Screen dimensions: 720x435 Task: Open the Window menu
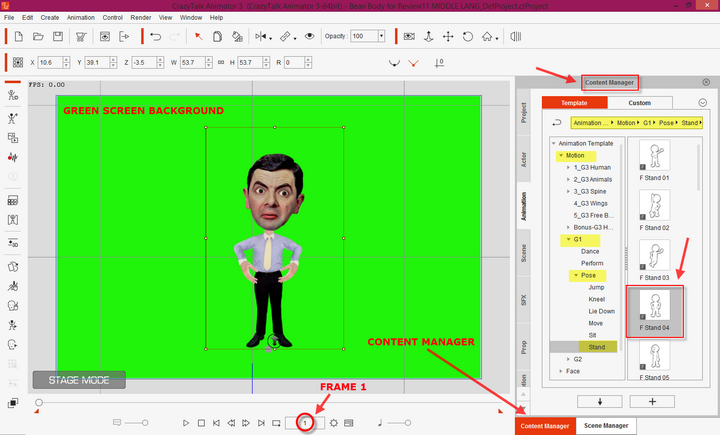click(191, 17)
